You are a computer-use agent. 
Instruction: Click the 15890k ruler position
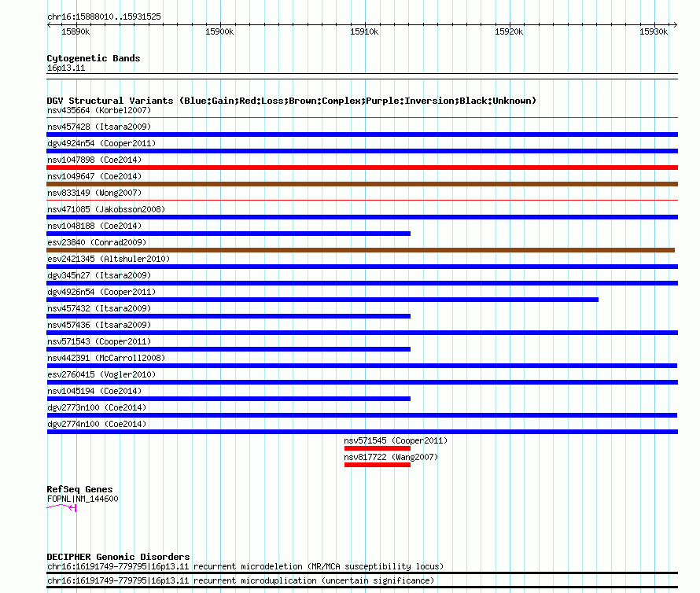coord(76,31)
